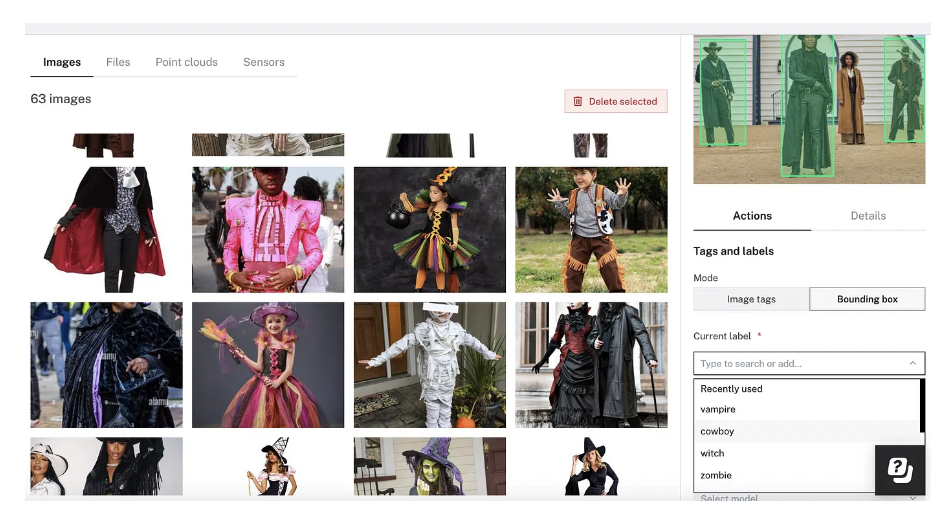
Task: Open the girl witch with broom image
Action: pyautogui.click(x=268, y=365)
